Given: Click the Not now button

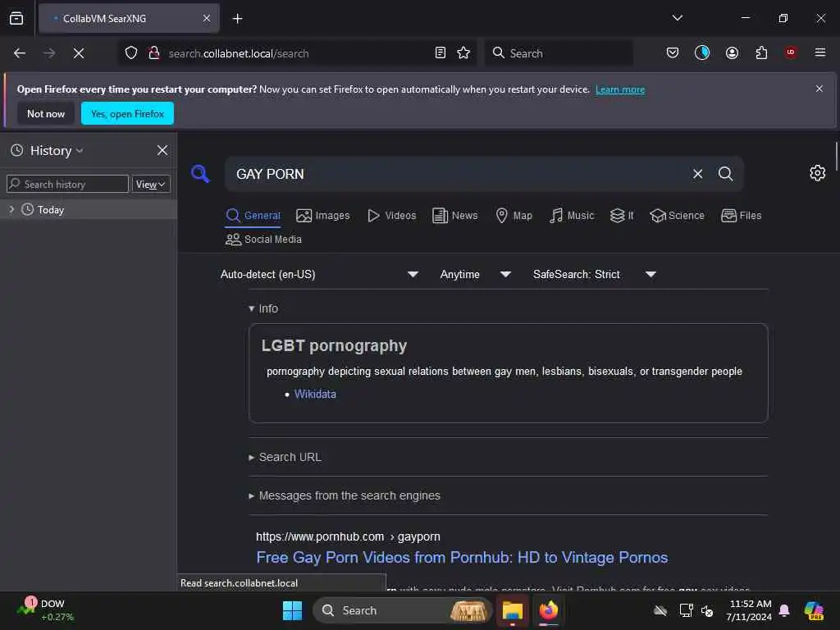Looking at the screenshot, I should click(x=46, y=113).
